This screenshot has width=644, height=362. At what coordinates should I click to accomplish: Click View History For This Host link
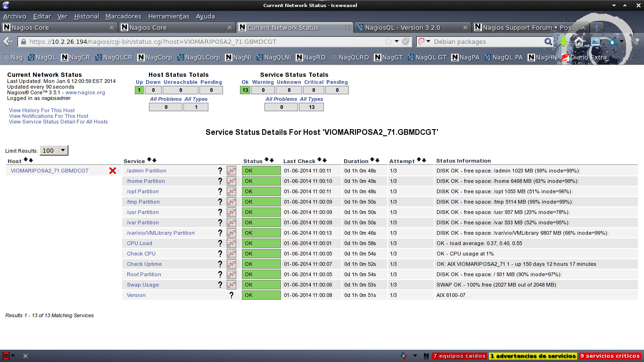(x=41, y=110)
